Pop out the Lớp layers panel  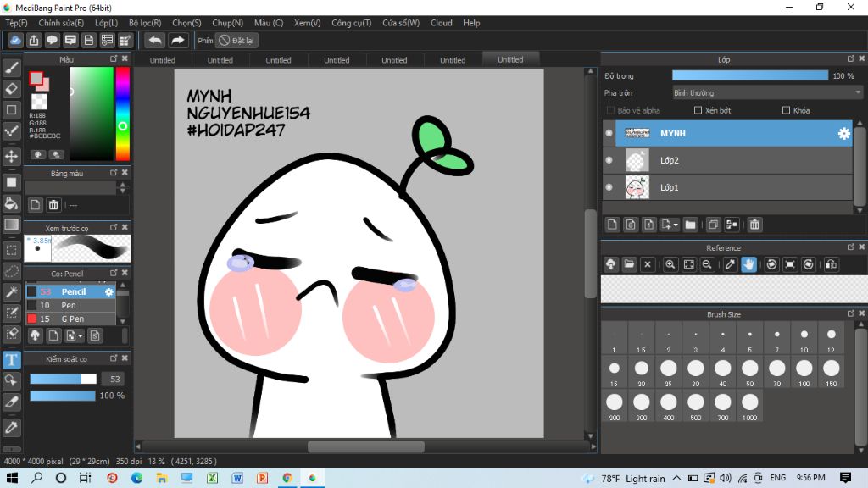(851, 58)
